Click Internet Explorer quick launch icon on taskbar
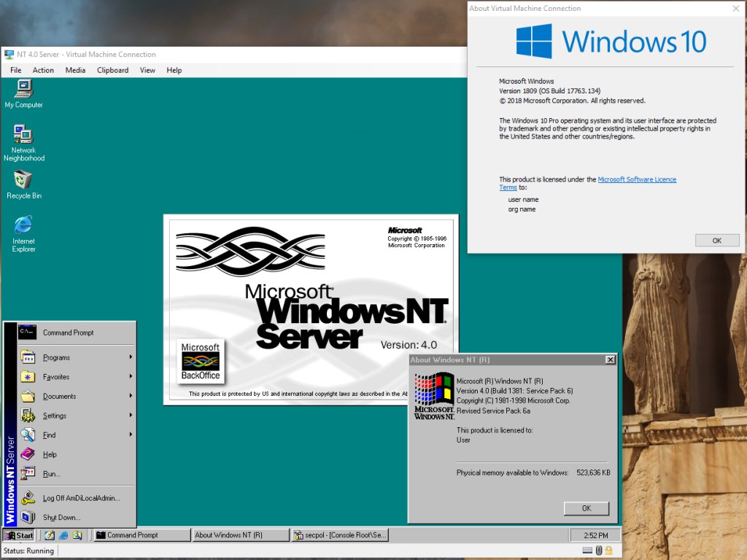Viewport: 747px width, 560px height. (63, 535)
